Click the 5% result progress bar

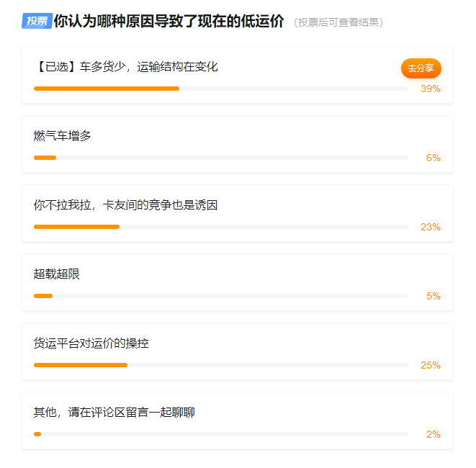point(221,296)
